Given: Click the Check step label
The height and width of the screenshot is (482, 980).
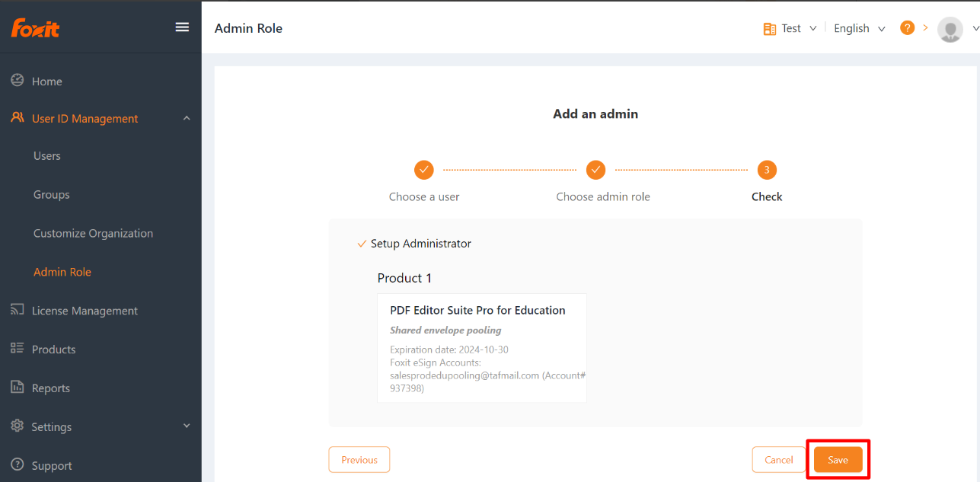Looking at the screenshot, I should click(767, 196).
